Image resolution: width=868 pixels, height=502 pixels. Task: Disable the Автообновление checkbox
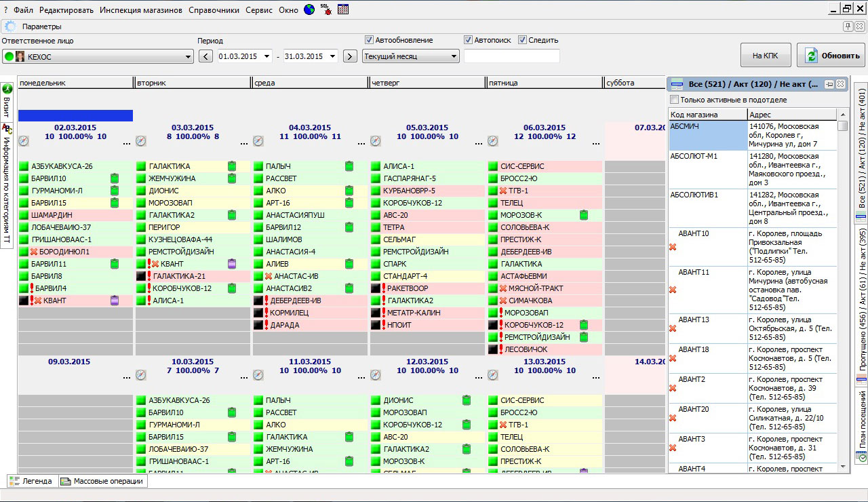369,40
